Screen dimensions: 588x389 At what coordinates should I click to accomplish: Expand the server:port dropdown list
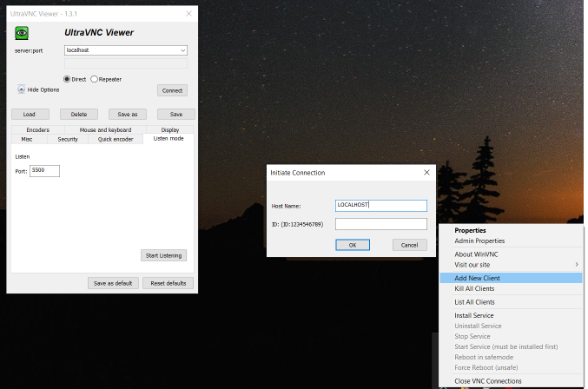[x=182, y=50]
